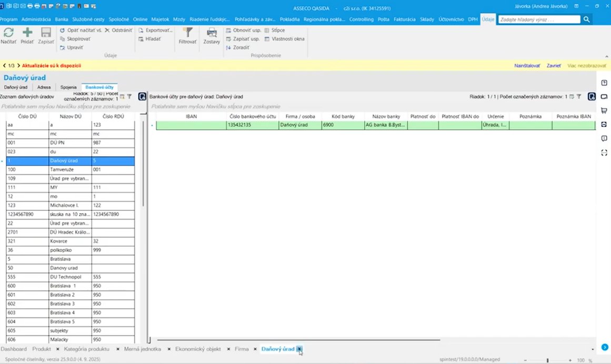The width and height of the screenshot is (611, 364).
Task: Open the bottom tab list dropdown arrow
Action: [x=593, y=349]
